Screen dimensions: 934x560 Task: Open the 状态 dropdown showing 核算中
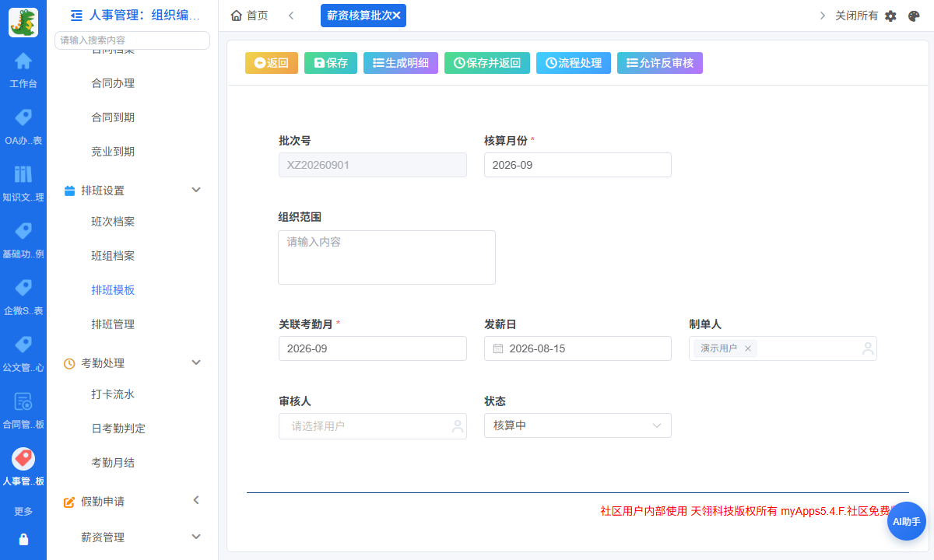[x=578, y=425]
